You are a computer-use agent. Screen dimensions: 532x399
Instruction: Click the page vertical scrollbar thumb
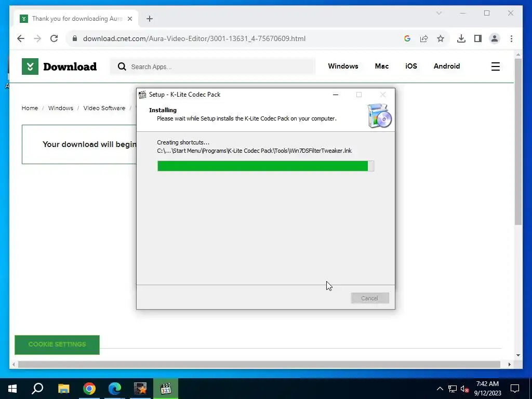pos(518,141)
